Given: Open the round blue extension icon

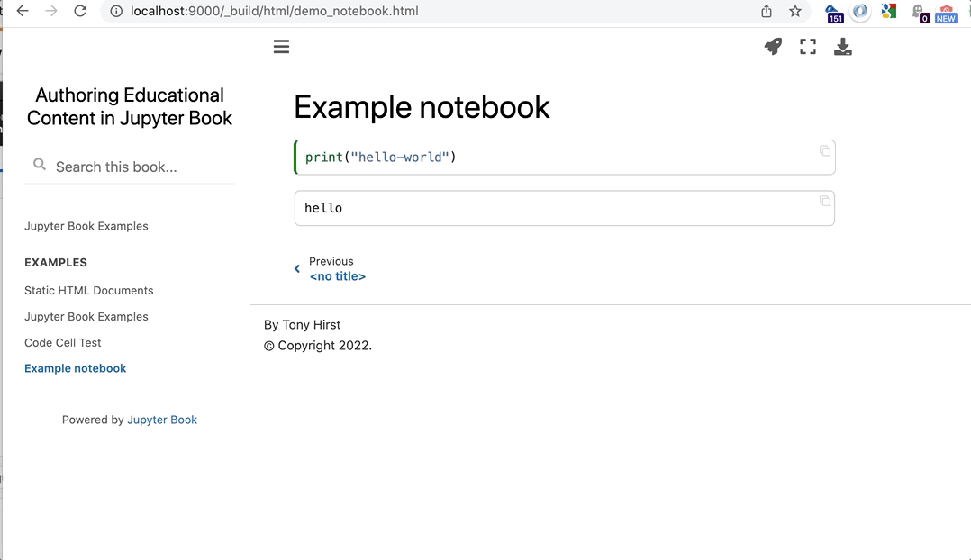Looking at the screenshot, I should click(x=860, y=11).
